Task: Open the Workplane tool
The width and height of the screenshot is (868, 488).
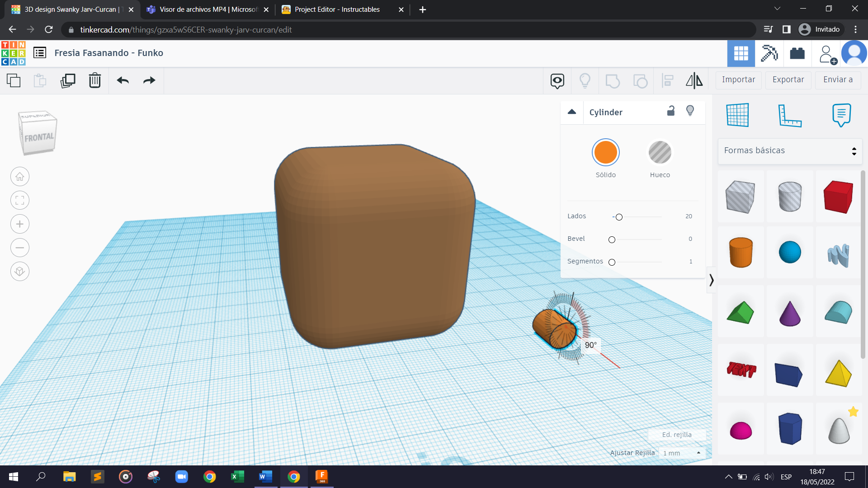Action: [738, 115]
